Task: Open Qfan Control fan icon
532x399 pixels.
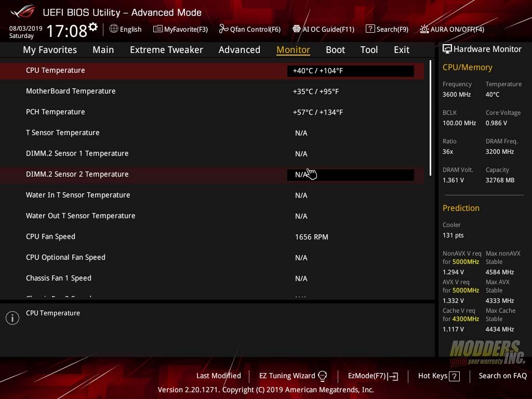Action: 223,29
